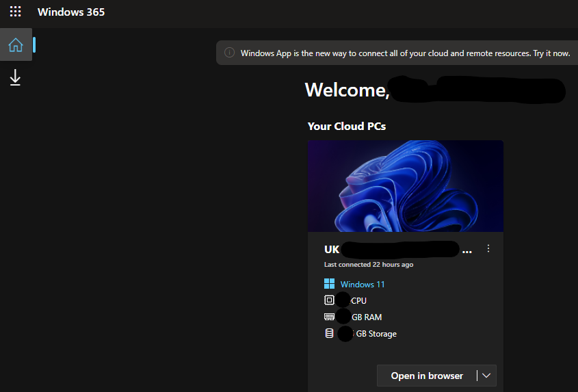Click the 'GB RAM' label
Image resolution: width=578 pixels, height=392 pixels.
pos(367,317)
